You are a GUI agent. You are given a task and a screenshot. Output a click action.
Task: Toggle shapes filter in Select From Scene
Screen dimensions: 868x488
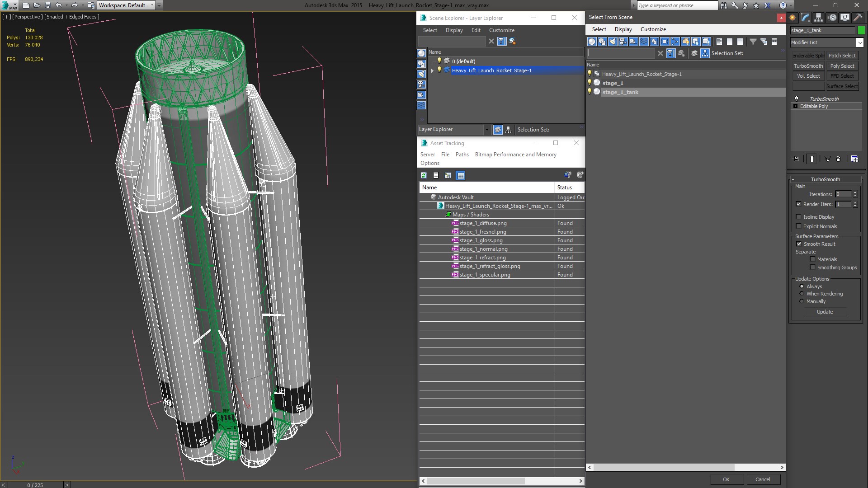[602, 42]
